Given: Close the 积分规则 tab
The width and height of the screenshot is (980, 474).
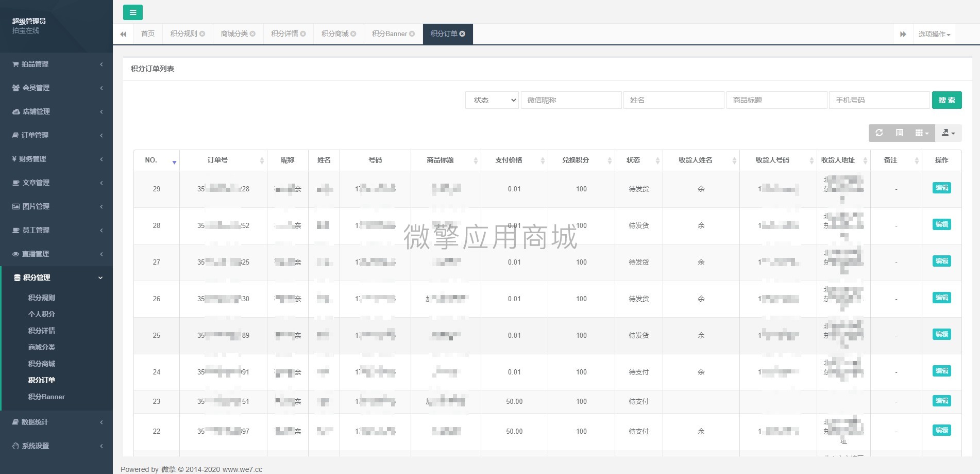Looking at the screenshot, I should tap(202, 34).
